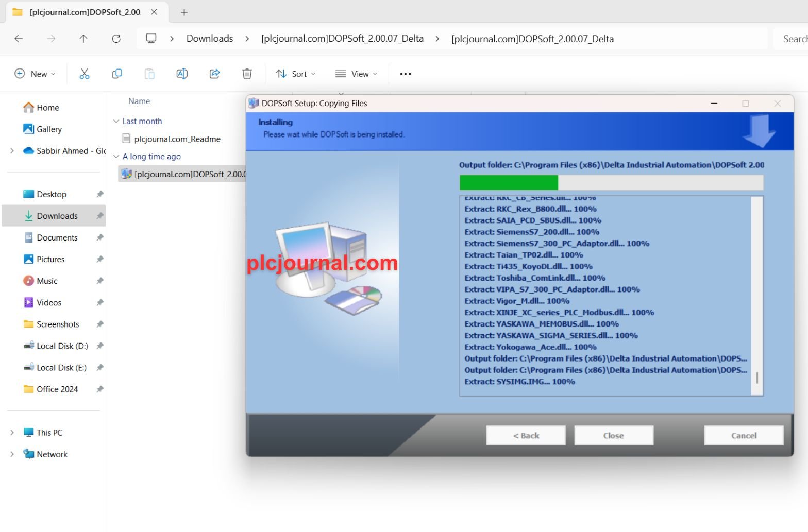Viewport: 808px width, 532px height.
Task: Expand the This PC tree node
Action: click(x=12, y=433)
